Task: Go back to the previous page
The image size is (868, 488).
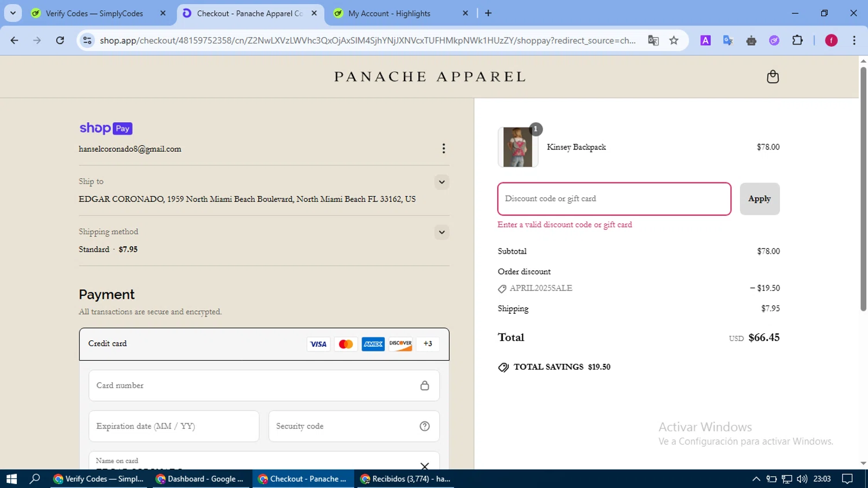Action: [x=14, y=40]
